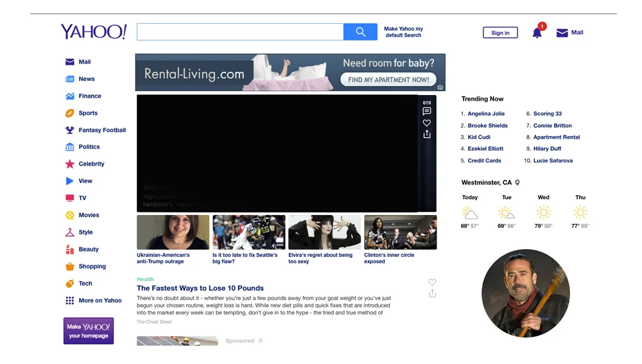Viewport: 642px width, 364px height.
Task: Click the Beauty lipstick icon
Action: coord(70,249)
